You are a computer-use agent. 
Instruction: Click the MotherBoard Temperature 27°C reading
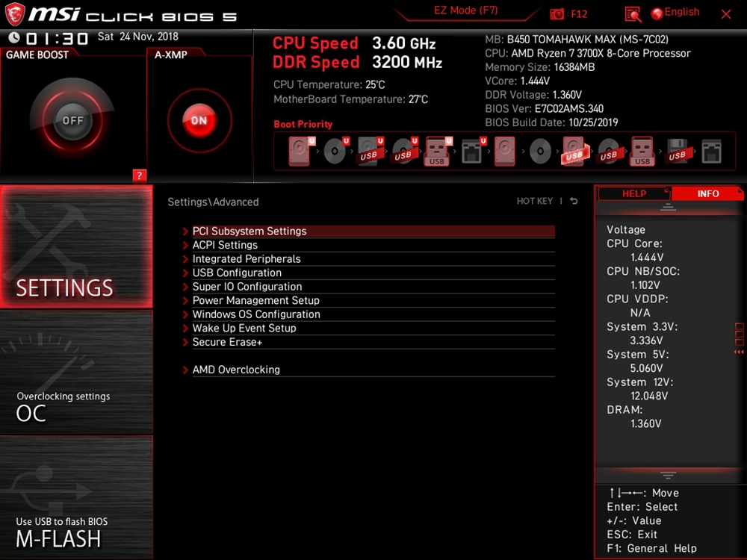pos(350,99)
